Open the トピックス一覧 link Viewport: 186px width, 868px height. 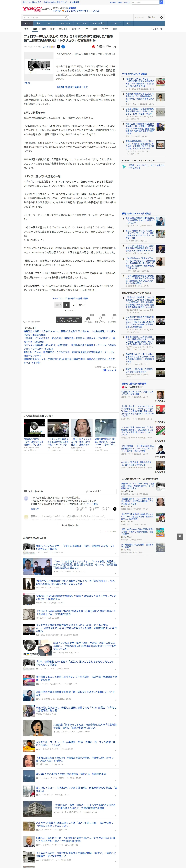155,29
